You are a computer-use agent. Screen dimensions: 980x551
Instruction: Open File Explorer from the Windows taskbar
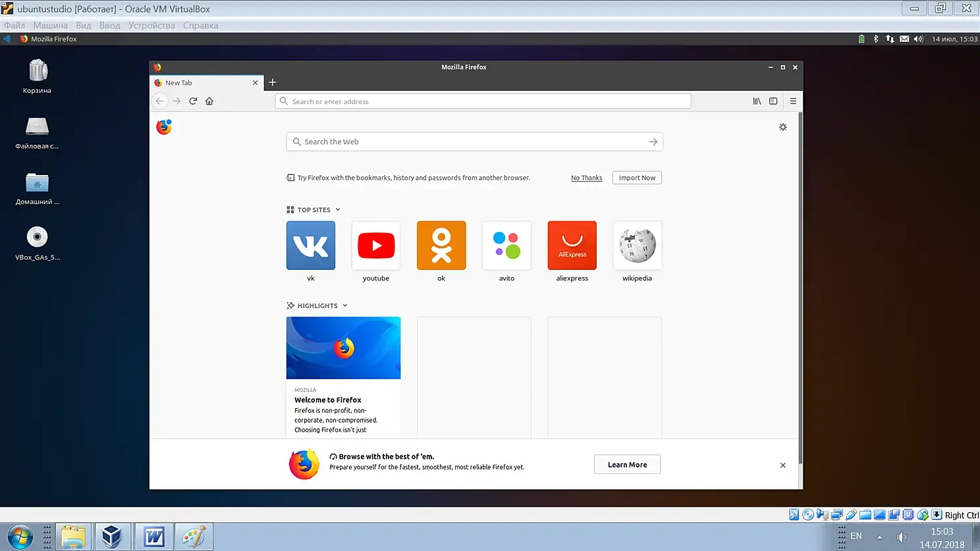tap(73, 537)
